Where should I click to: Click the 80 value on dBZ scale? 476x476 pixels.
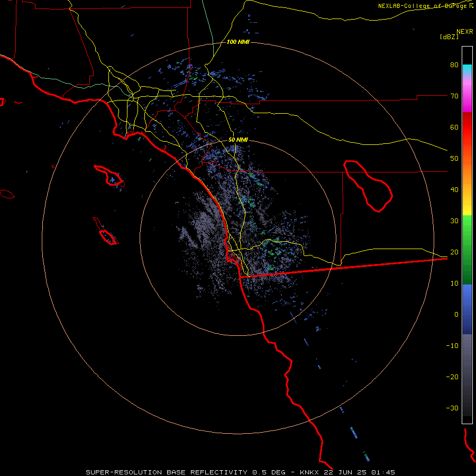click(454, 65)
